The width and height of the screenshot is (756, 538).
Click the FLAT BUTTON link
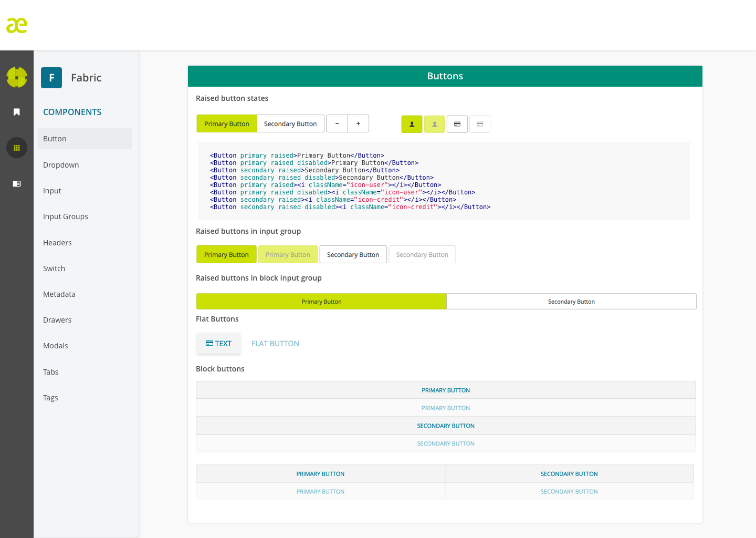pyautogui.click(x=275, y=344)
